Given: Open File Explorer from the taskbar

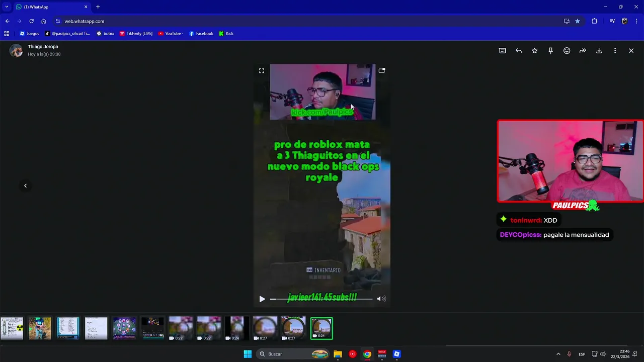Looking at the screenshot, I should pos(338,354).
